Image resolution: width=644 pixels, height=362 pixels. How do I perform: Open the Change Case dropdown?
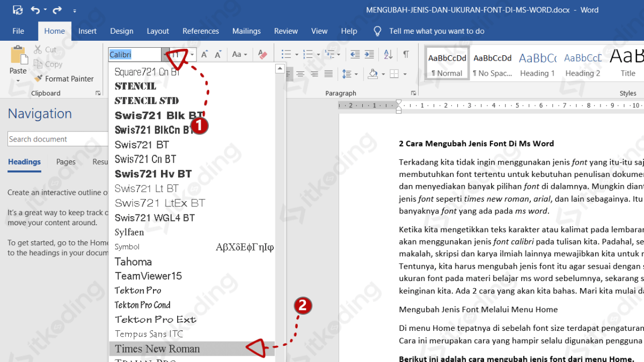(x=239, y=55)
